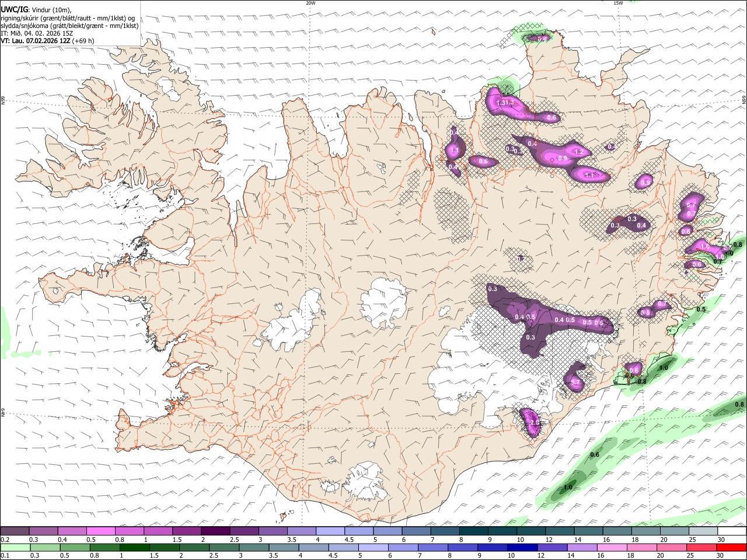Pick the violet rain swatch labeled 12

coord(551,548)
